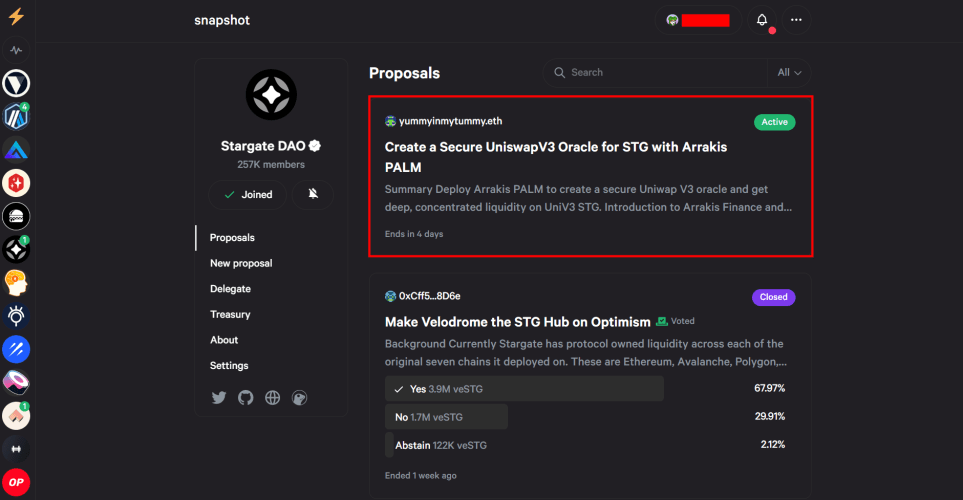Image resolution: width=963 pixels, height=500 pixels.
Task: Click the Stargate DAO name heading
Action: point(263,146)
